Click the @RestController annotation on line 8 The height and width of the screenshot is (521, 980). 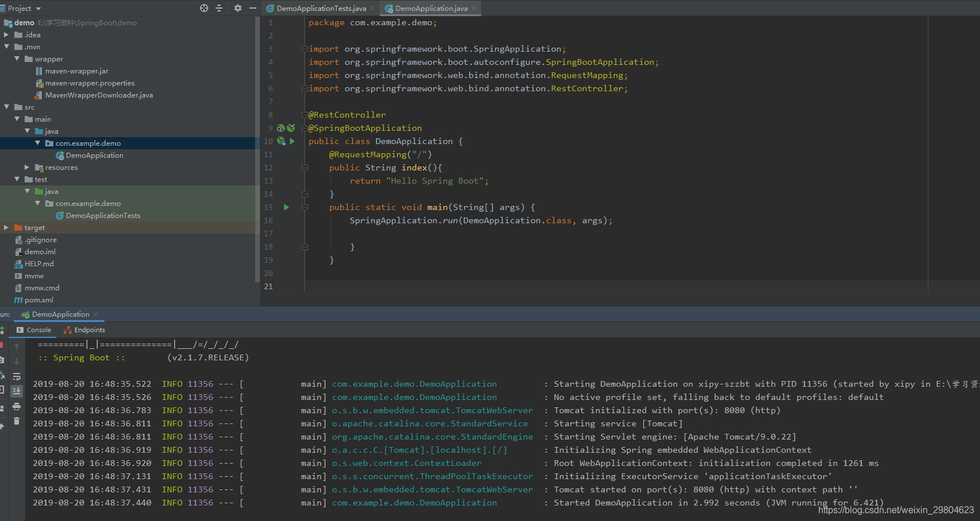(347, 115)
